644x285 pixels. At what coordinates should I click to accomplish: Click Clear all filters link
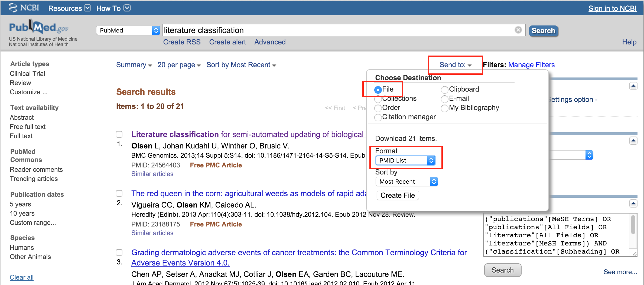pyautogui.click(x=22, y=277)
